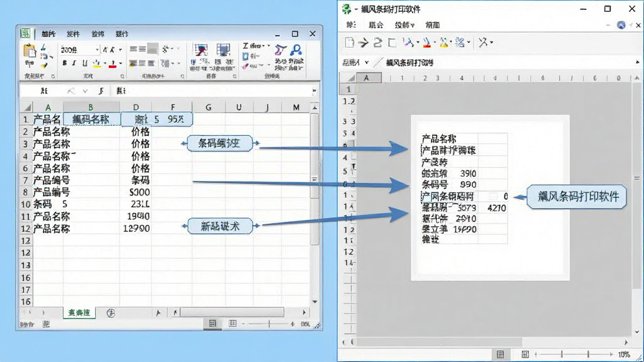Image resolution: width=644 pixels, height=362 pixels.
Task: Open the first ribbon tab in Excel
Action: [x=48, y=34]
